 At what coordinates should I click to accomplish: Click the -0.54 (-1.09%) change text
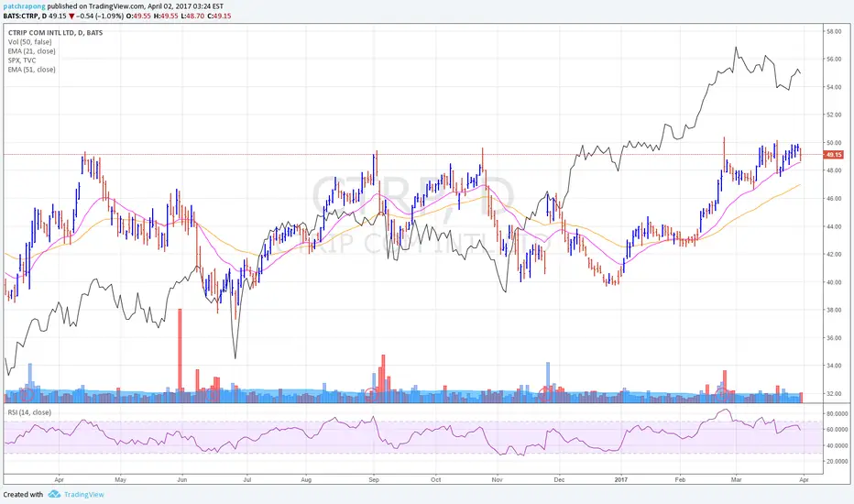tap(101, 16)
